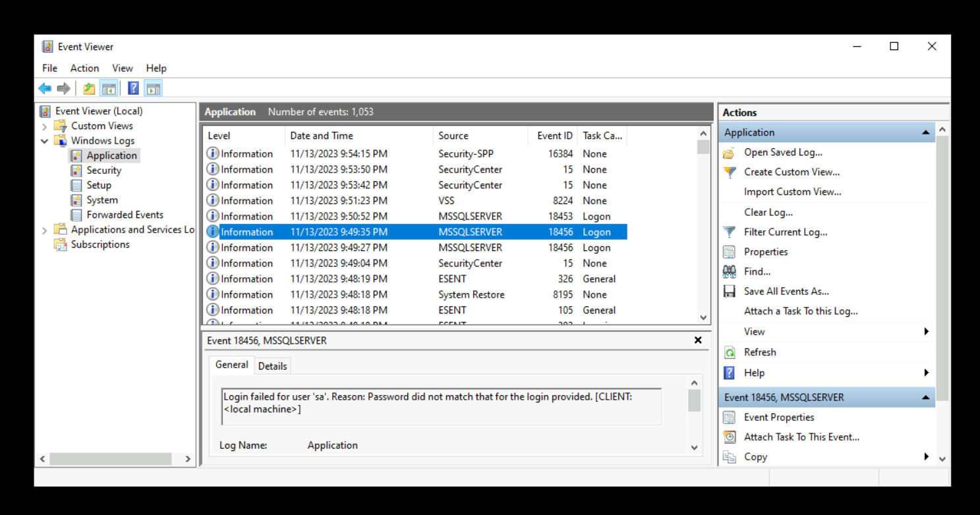Viewport: 980px width, 515px height.
Task: Click the Open Saved Log folder icon
Action: (x=730, y=153)
